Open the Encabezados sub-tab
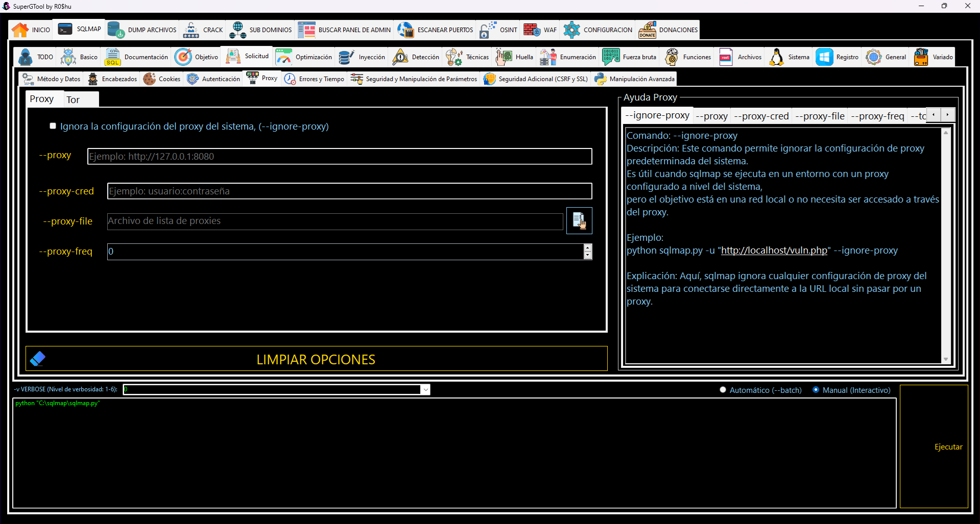 tap(112, 79)
